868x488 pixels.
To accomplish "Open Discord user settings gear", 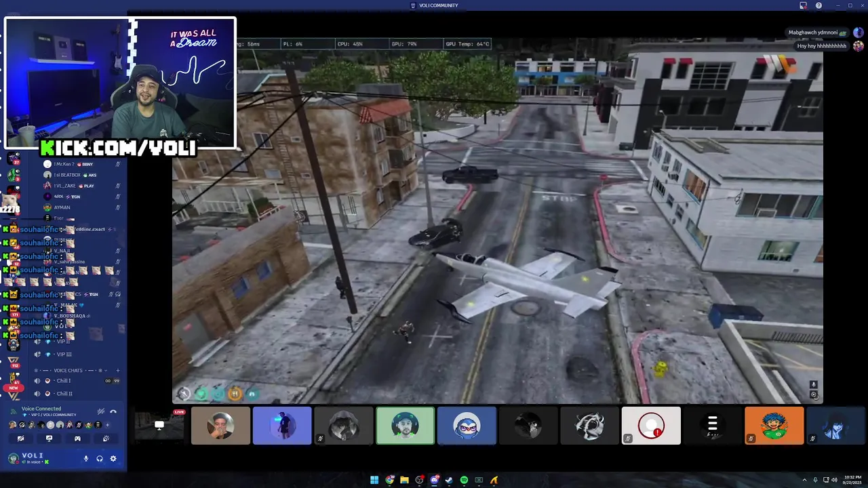I will pos(113,459).
